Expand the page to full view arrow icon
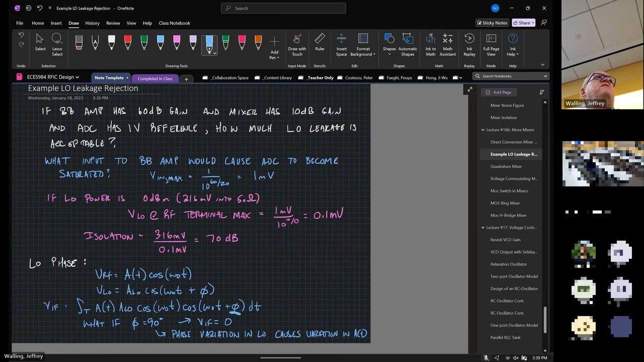 [x=469, y=89]
